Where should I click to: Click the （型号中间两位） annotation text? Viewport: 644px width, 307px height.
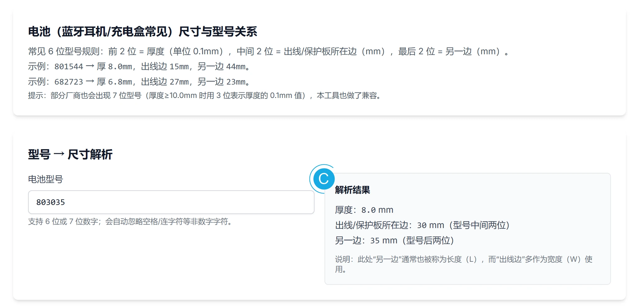[479, 225]
